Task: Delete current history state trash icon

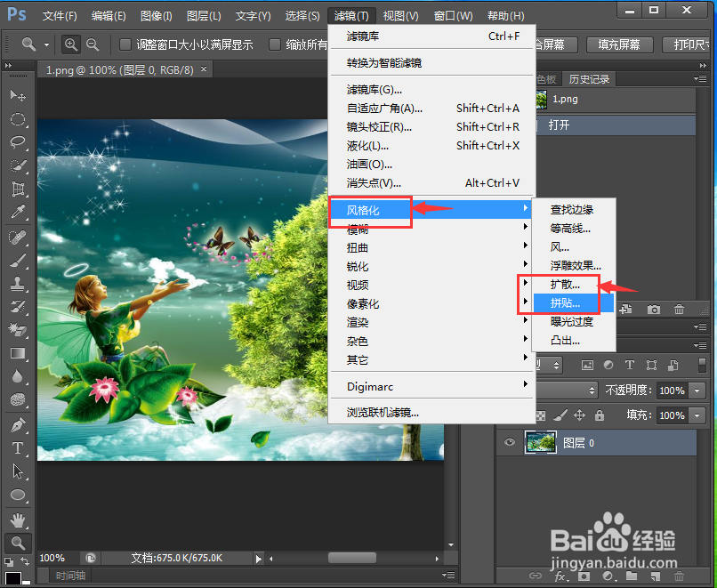Action: coord(679,310)
